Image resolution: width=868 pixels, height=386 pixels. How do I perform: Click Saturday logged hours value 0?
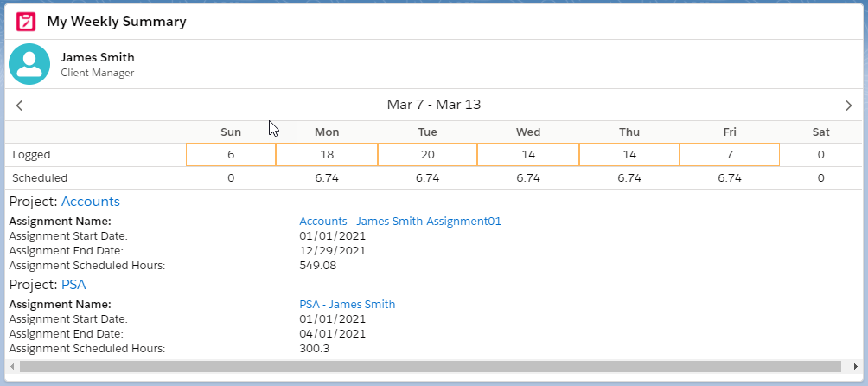point(820,155)
